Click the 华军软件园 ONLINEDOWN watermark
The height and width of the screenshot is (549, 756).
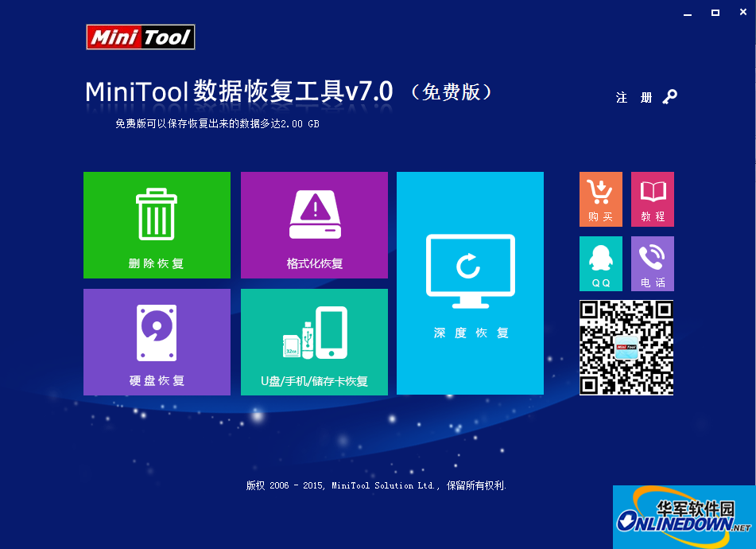tap(684, 517)
